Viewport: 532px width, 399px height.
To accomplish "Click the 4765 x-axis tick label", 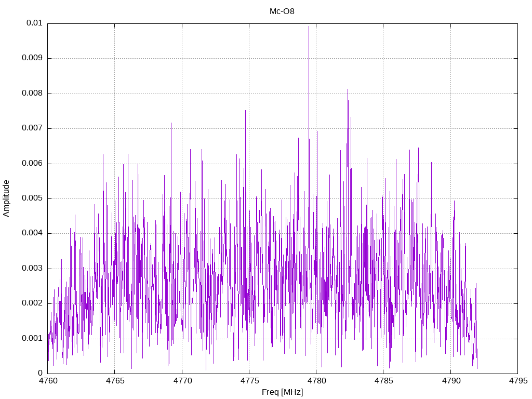I will pos(115,381).
